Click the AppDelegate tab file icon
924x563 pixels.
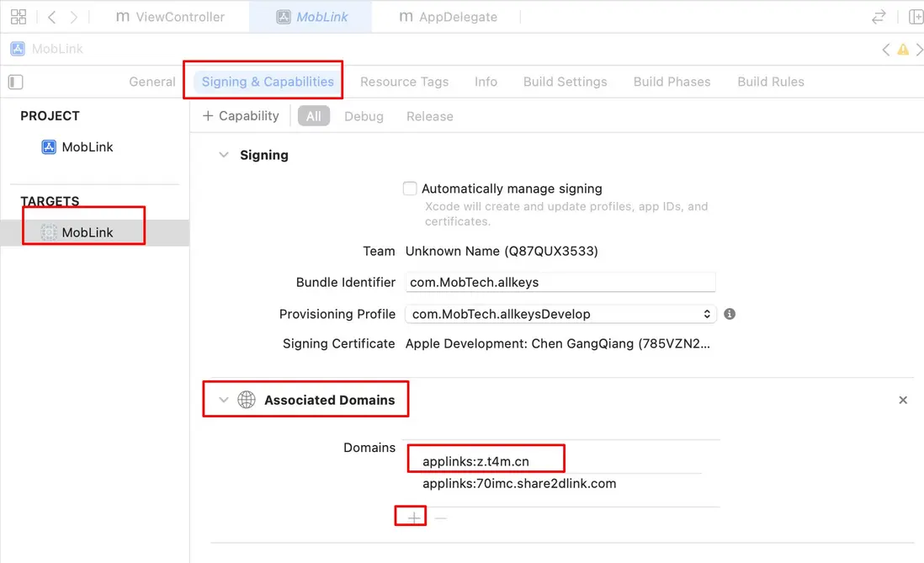(x=406, y=17)
